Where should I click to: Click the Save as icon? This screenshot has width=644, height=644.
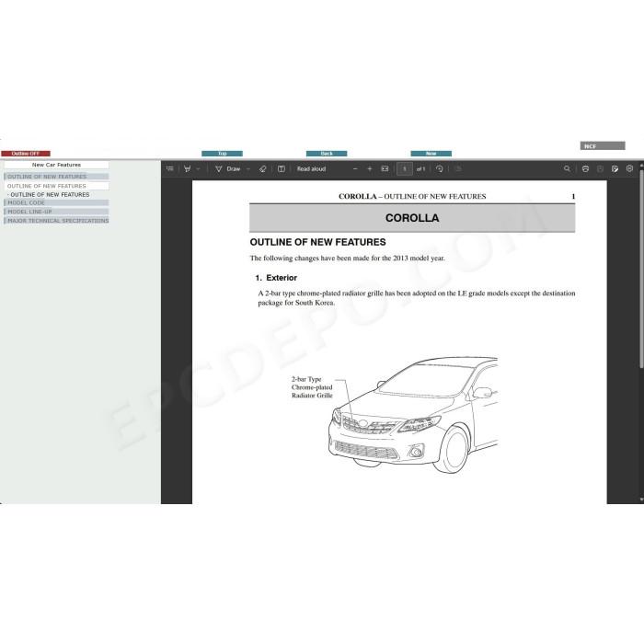point(615,168)
